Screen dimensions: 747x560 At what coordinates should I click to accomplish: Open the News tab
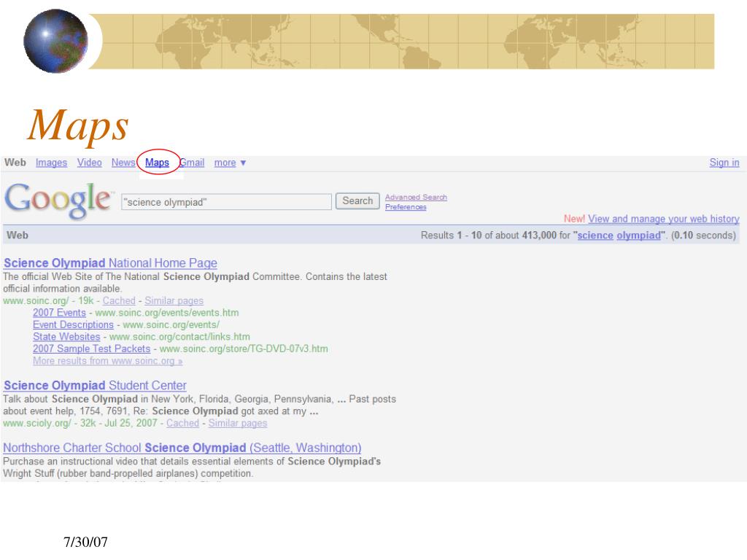pyautogui.click(x=123, y=163)
